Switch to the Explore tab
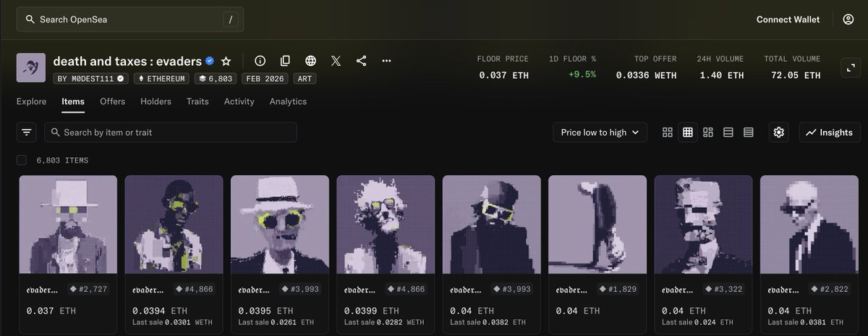This screenshot has height=336, width=868. [x=31, y=101]
